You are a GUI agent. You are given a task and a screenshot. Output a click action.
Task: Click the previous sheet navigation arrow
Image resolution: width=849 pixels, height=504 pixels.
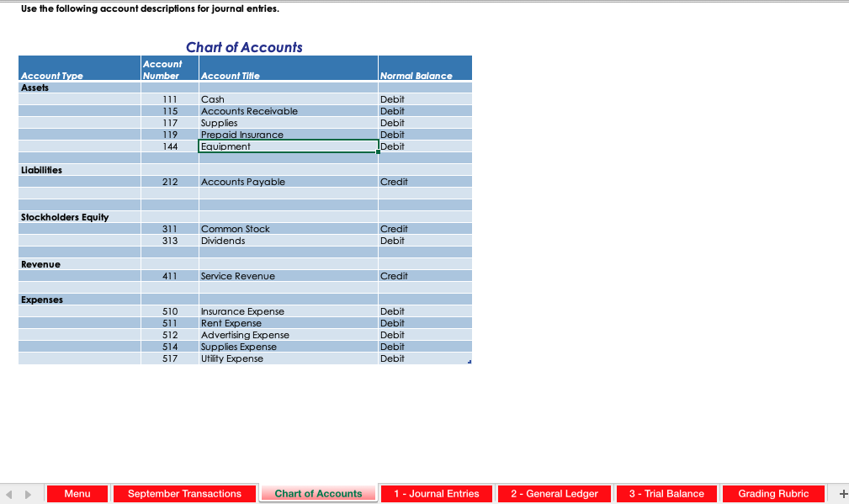point(8,493)
